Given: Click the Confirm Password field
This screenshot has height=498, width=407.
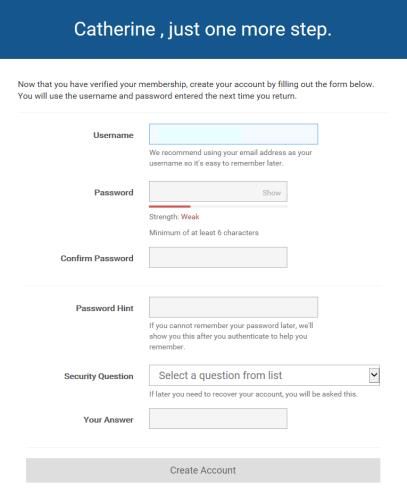Looking at the screenshot, I should [218, 257].
